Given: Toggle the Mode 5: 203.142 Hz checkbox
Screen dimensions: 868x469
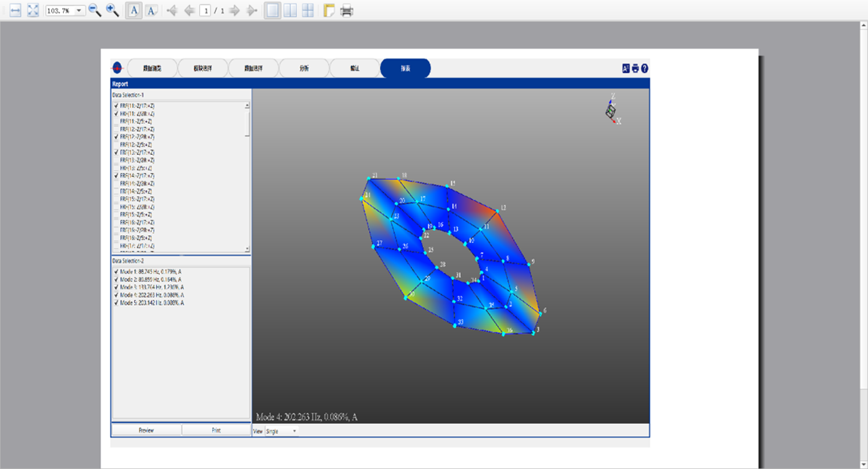Looking at the screenshot, I should [116, 303].
